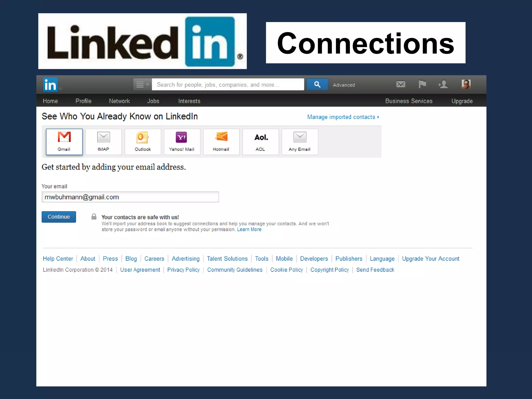Click the Your email input field
The height and width of the screenshot is (399, 532).
coord(130,197)
